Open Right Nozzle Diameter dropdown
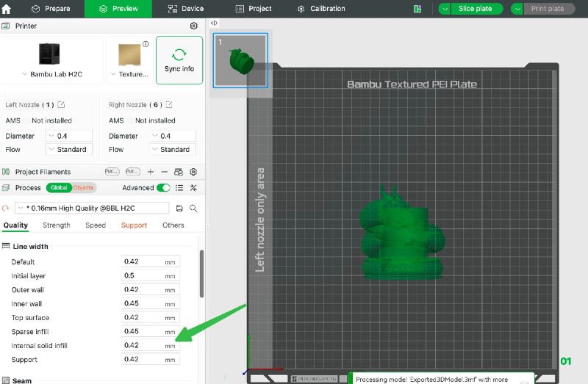Screen dimensions: 588x384 point(173,136)
